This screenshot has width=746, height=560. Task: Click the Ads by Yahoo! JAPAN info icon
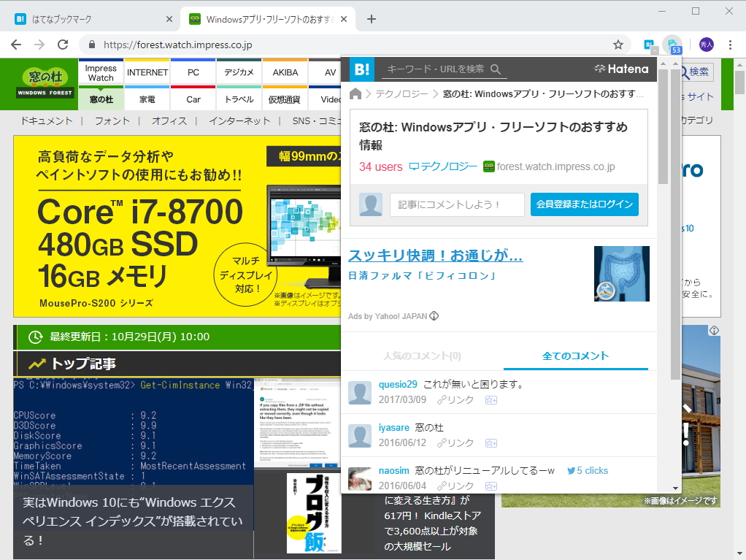click(434, 315)
